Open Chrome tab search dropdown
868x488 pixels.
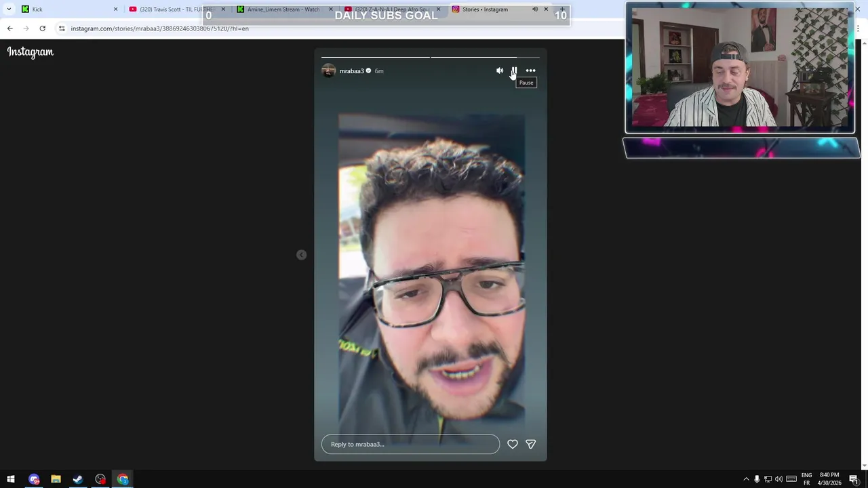9,9
